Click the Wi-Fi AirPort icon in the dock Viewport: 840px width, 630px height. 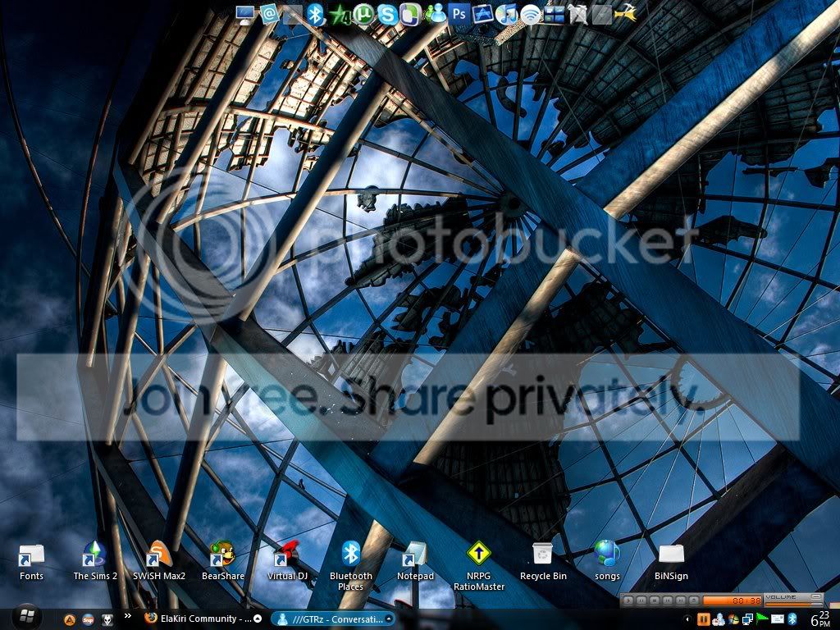pos(531,15)
